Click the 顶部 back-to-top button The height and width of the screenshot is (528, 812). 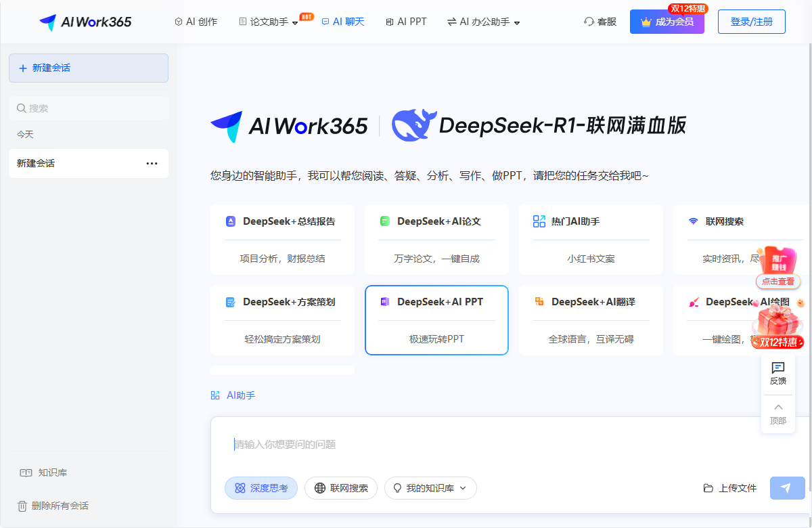[778, 414]
